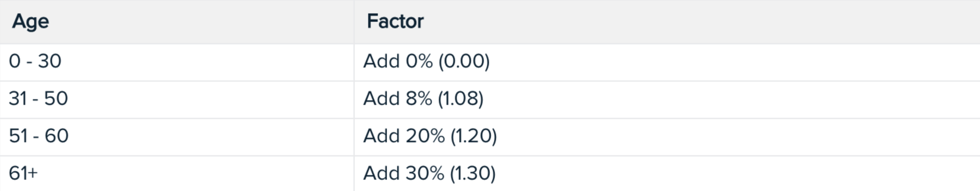Click the Add 30% (1.30) factor cell

pos(667,173)
